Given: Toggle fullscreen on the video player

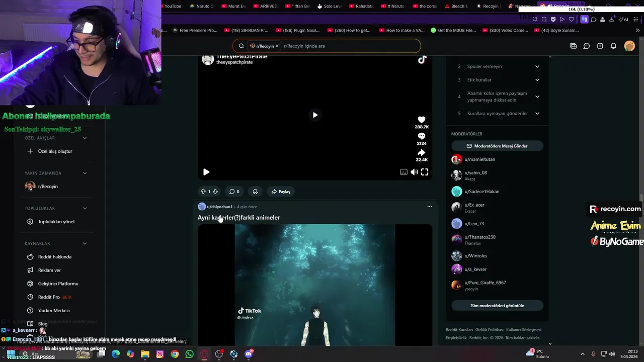Looking at the screenshot, I should point(425,172).
